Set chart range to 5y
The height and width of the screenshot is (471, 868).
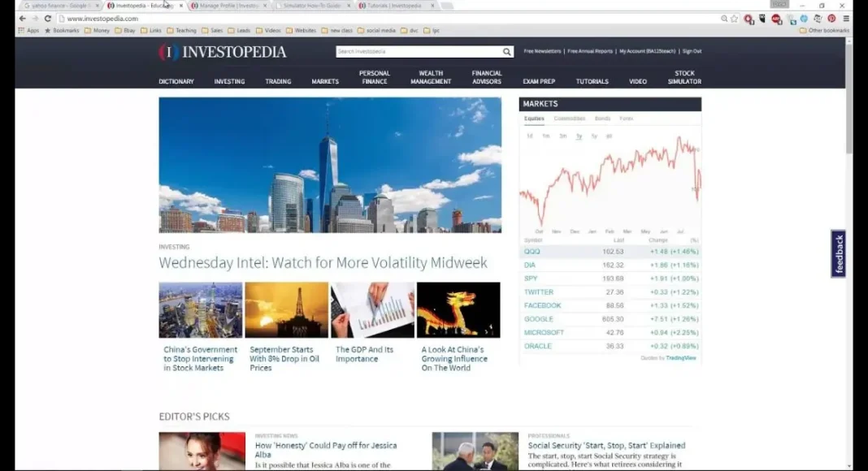(x=594, y=136)
